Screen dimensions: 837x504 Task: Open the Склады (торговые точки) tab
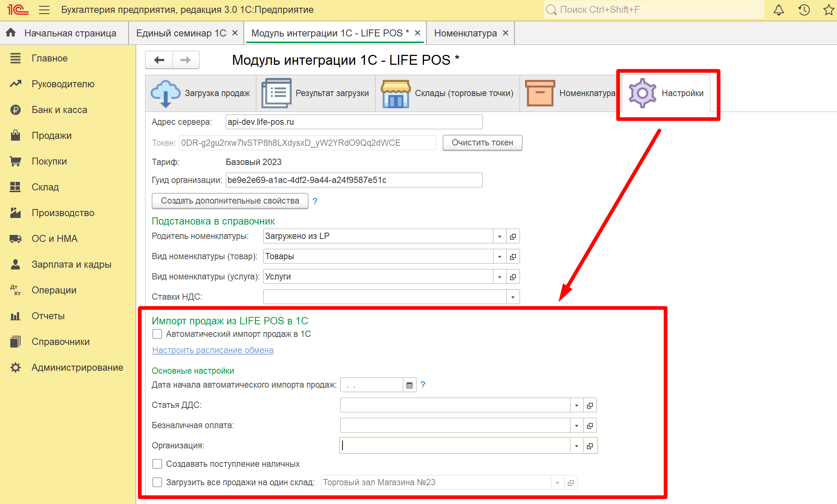pyautogui.click(x=448, y=94)
